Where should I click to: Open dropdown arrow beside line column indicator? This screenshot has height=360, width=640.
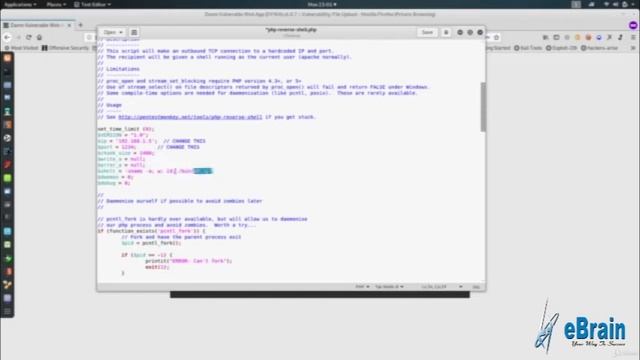pyautogui.click(x=461, y=287)
